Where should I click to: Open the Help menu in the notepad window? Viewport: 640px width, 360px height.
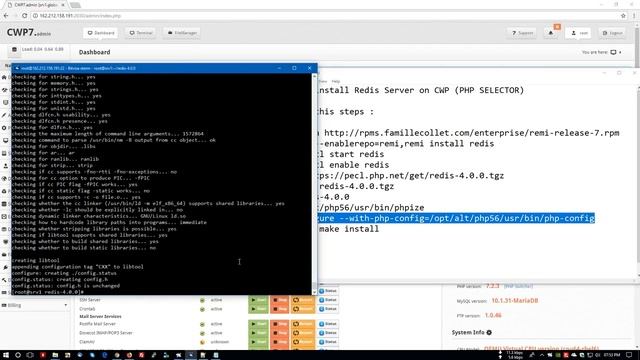336,82
